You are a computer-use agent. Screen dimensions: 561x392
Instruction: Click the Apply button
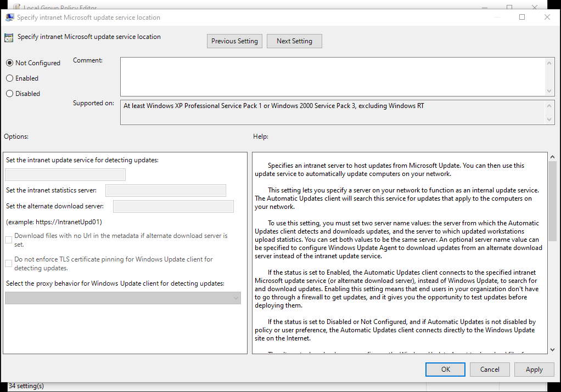tap(534, 370)
